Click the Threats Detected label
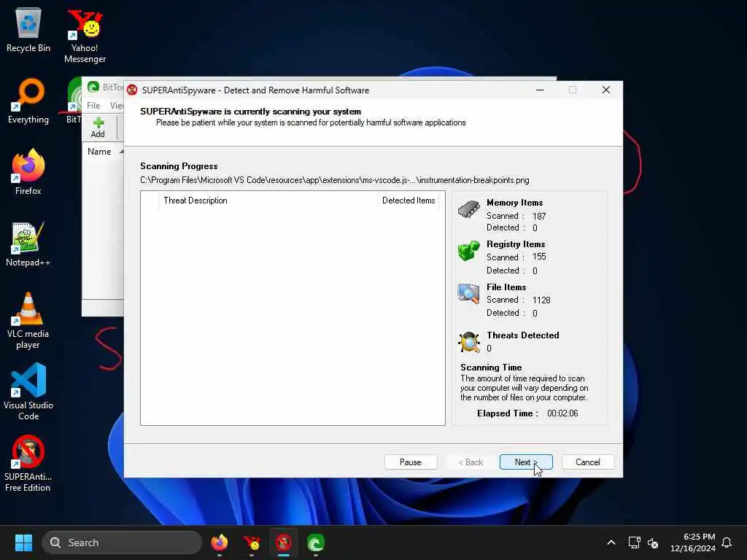The width and height of the screenshot is (747, 560). click(522, 335)
